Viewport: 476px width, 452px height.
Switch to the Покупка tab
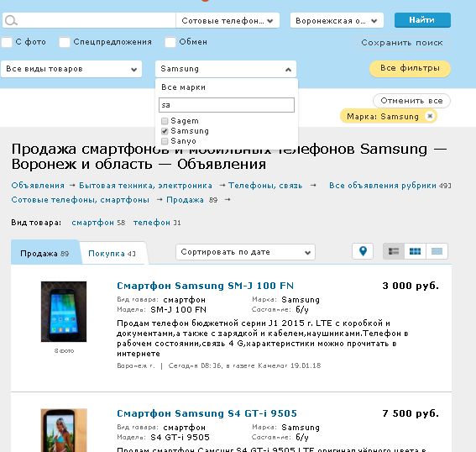pyautogui.click(x=112, y=254)
